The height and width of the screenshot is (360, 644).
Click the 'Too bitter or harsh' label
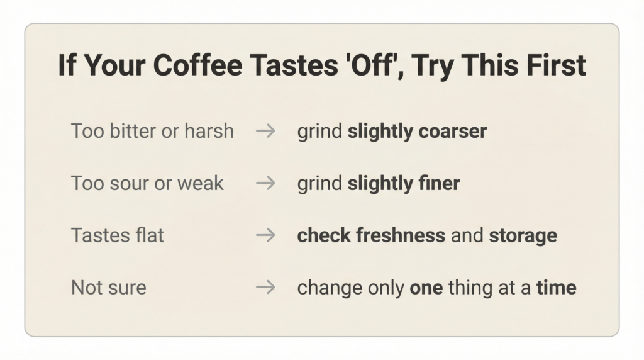click(x=152, y=132)
